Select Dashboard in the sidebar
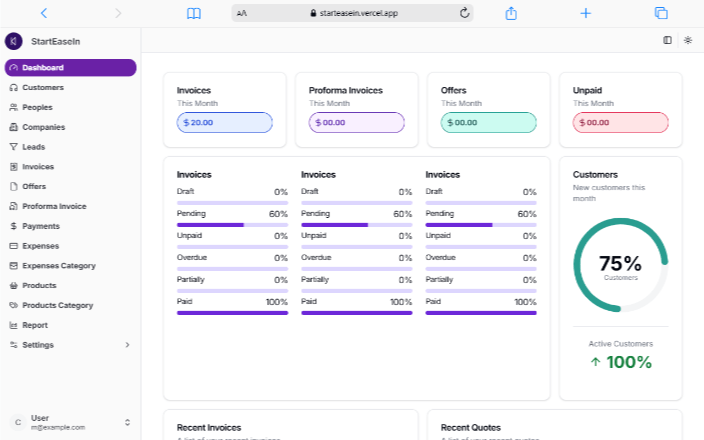Image resolution: width=704 pixels, height=440 pixels. pyautogui.click(x=70, y=68)
